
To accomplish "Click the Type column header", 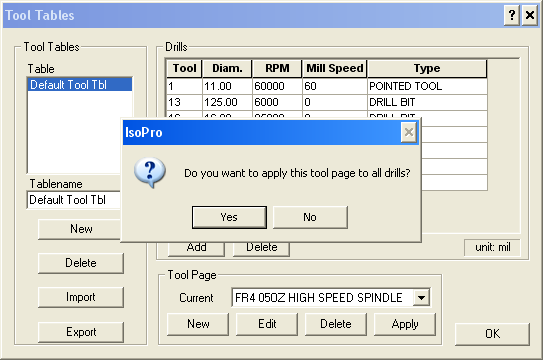I will point(427,68).
